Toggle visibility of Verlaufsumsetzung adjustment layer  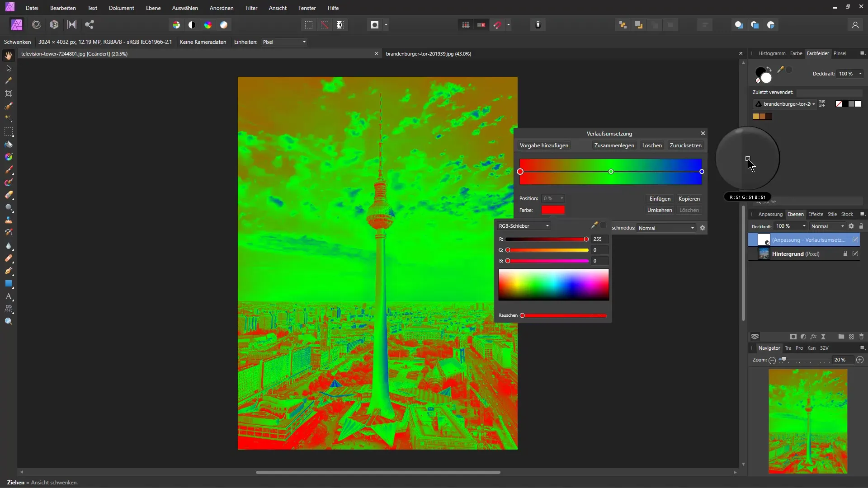click(x=855, y=239)
